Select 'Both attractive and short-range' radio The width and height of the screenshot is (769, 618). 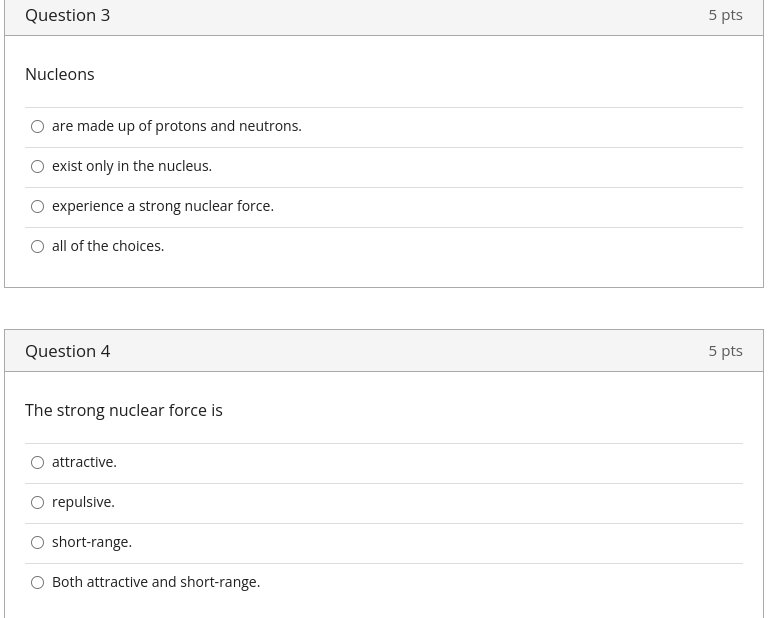point(37,583)
